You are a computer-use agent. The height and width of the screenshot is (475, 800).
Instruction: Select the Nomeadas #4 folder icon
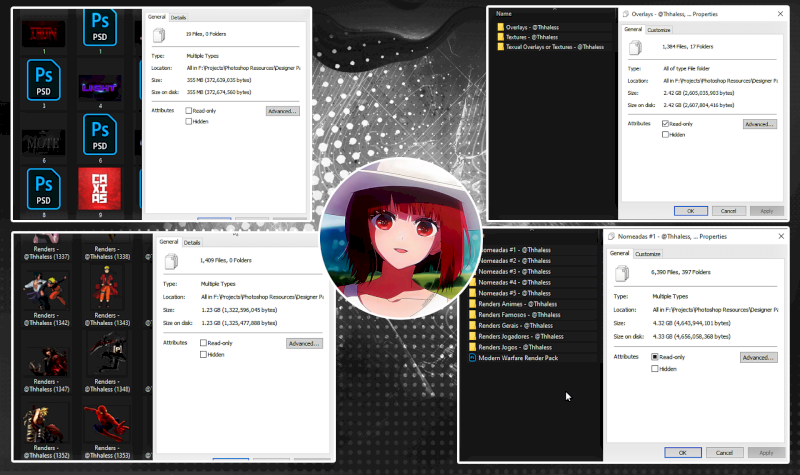[473, 282]
